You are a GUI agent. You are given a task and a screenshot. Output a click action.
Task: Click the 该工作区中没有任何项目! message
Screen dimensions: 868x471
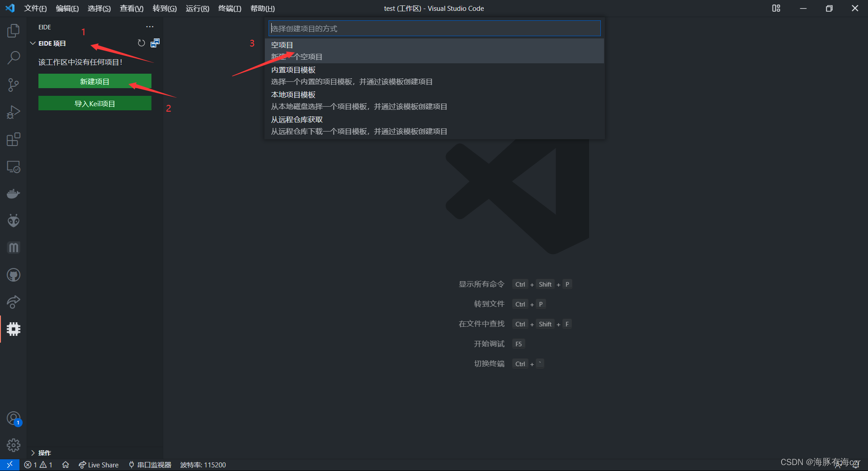pyautogui.click(x=80, y=62)
